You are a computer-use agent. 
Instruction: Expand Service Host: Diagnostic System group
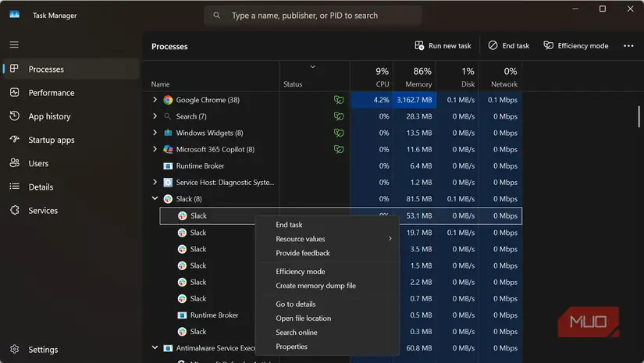[155, 182]
